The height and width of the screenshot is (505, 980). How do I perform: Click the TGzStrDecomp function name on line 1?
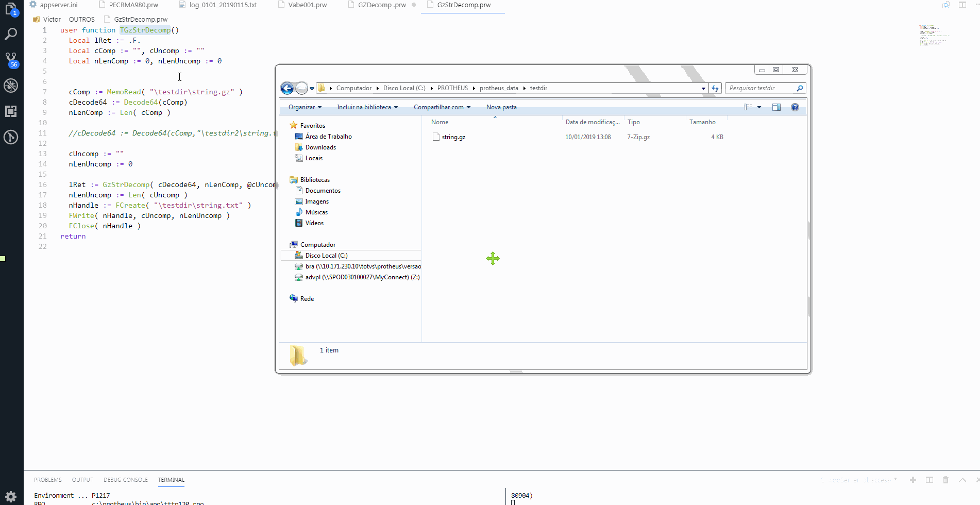(145, 30)
